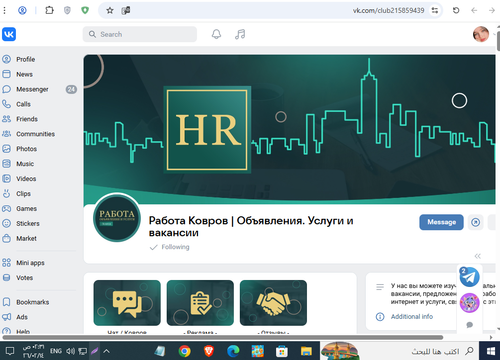Open the handshake menu tile
Image resolution: width=500 pixels, height=360 pixels.
273,303
